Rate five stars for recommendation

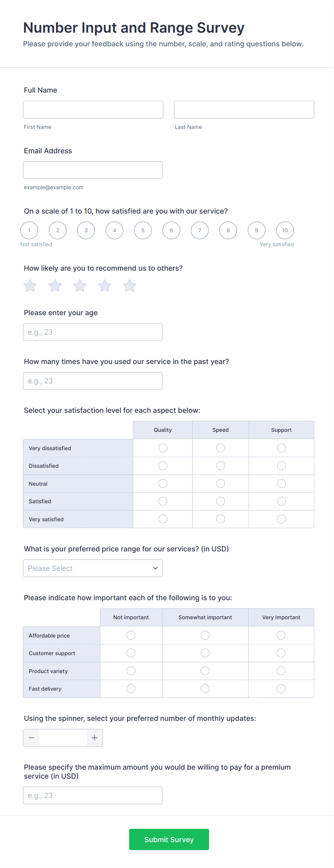(x=130, y=286)
